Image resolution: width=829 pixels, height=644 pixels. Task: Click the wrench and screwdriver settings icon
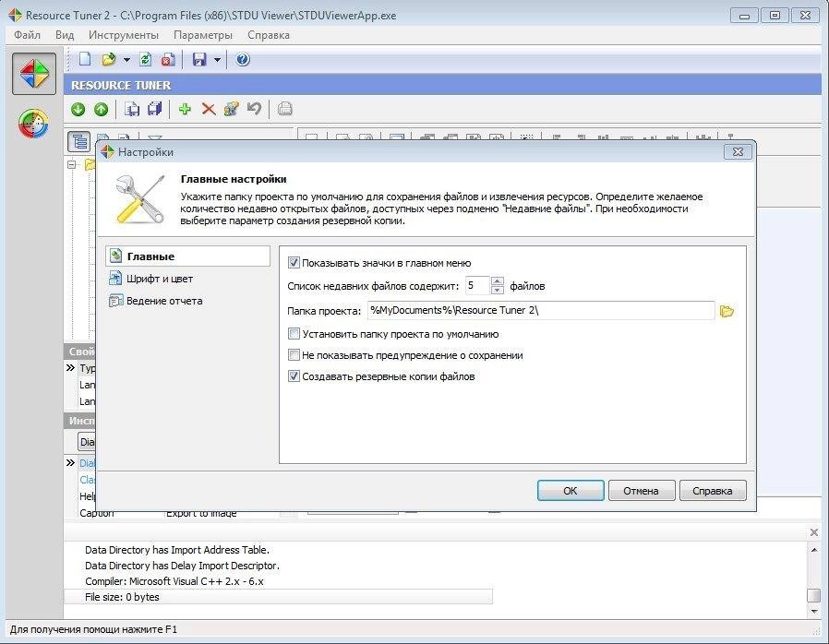point(139,199)
